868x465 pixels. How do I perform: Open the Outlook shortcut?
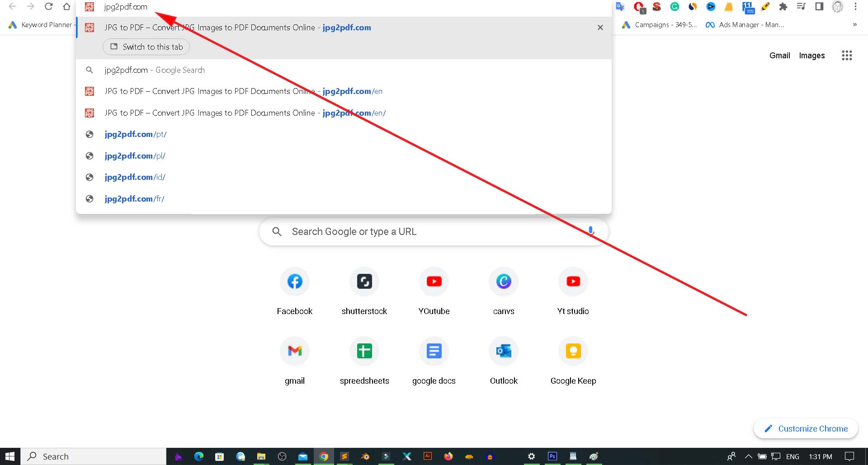(x=504, y=360)
